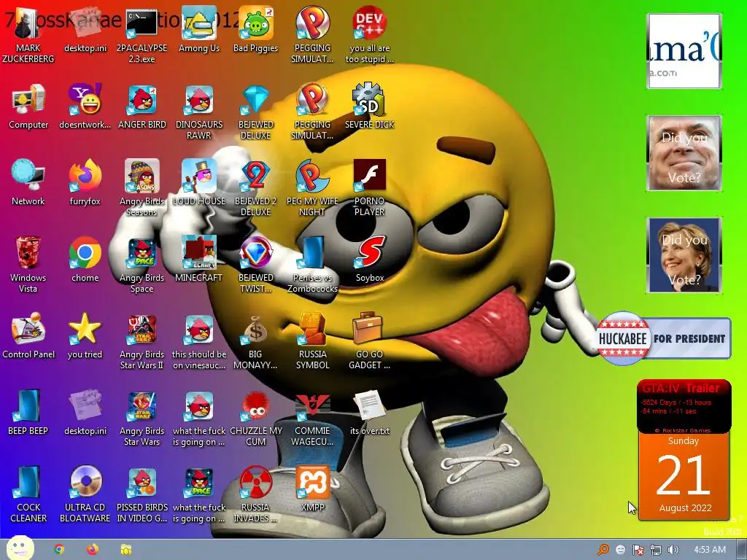747x560 pixels.
Task: Open Control Panel desktop icon
Action: [28, 336]
